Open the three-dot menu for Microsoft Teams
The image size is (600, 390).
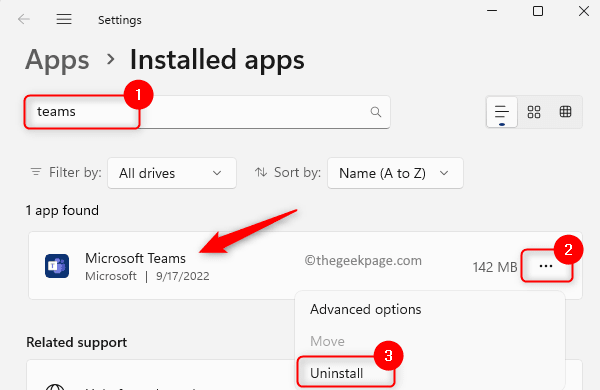tap(546, 266)
